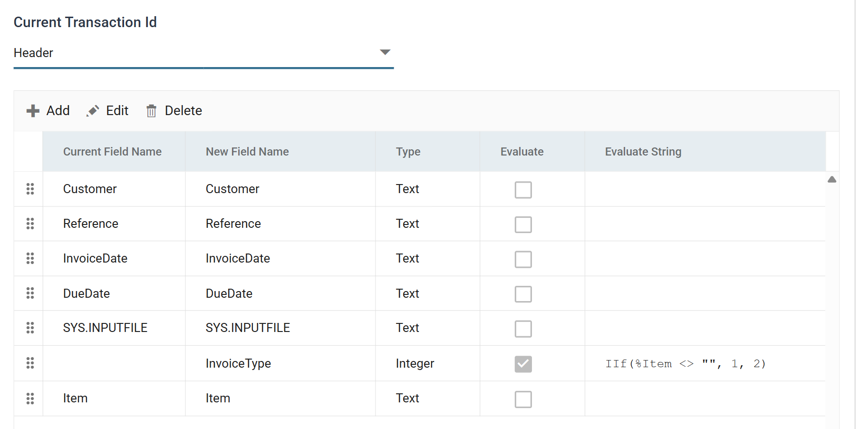Image resolution: width=868 pixels, height=429 pixels.
Task: Toggle Evaluate checkbox for Item row
Action: pyautogui.click(x=523, y=399)
